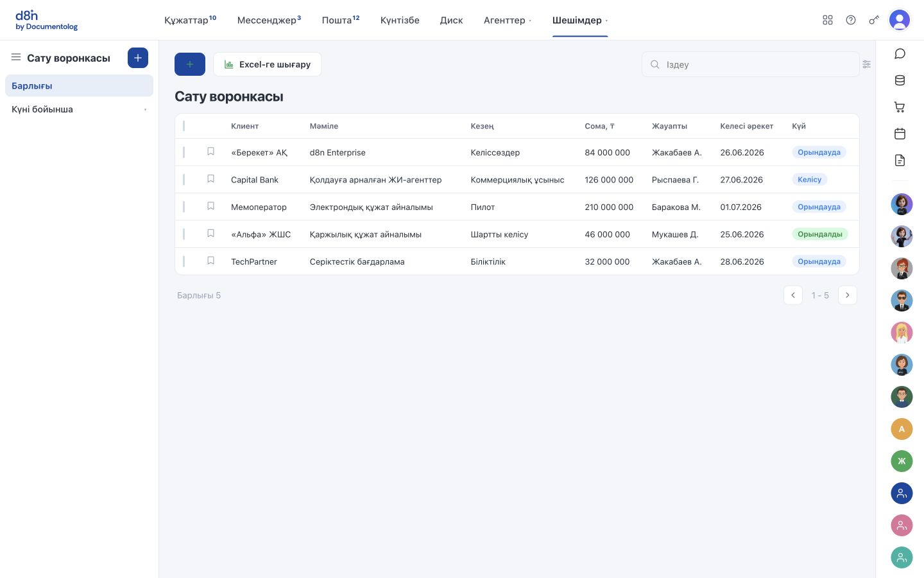This screenshot has width=924, height=578.
Task: Sort by the Сома column header
Action: click(599, 126)
